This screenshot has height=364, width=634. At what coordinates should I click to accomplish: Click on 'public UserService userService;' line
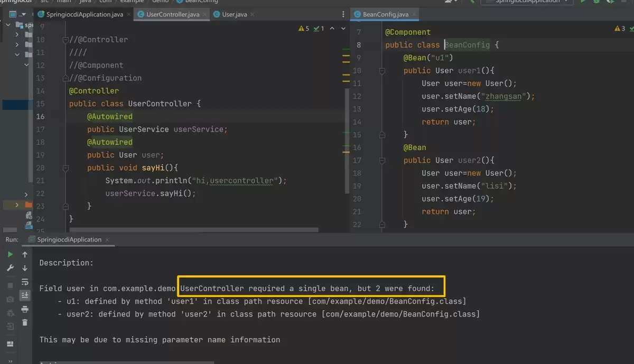157,129
